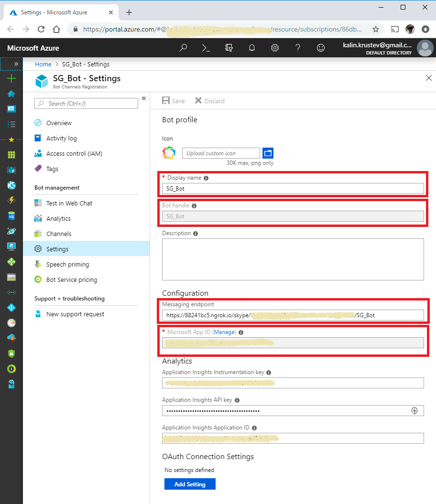
Task: Reload the page in browser
Action: [41, 29]
